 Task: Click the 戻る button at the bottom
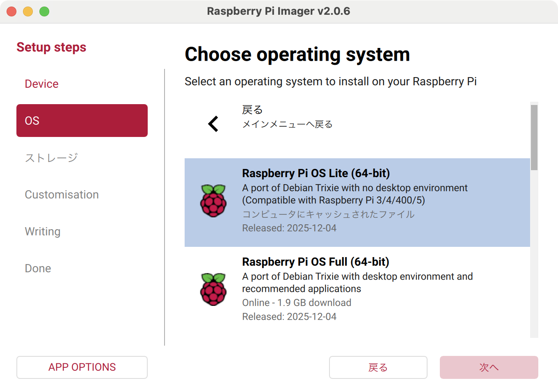click(x=378, y=367)
